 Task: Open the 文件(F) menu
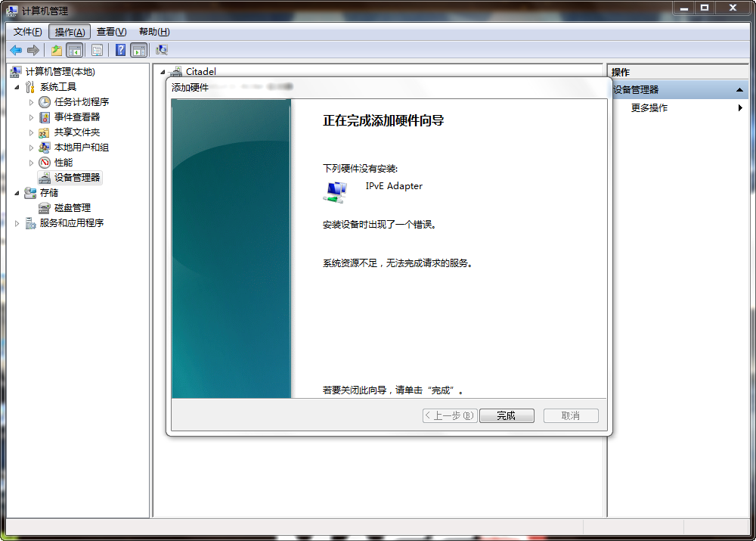point(28,32)
